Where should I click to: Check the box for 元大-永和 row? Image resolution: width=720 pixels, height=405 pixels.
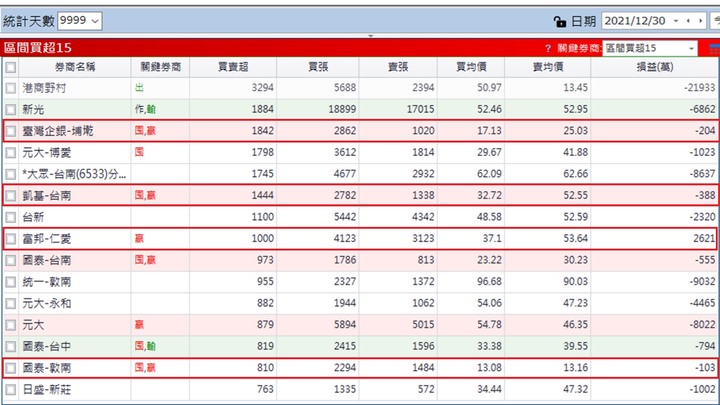point(11,304)
